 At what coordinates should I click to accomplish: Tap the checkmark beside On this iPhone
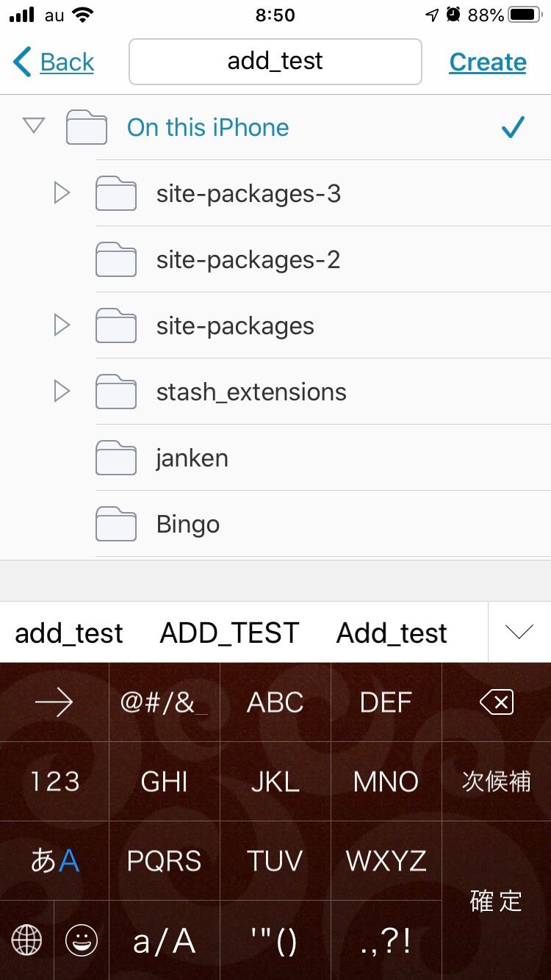[513, 127]
